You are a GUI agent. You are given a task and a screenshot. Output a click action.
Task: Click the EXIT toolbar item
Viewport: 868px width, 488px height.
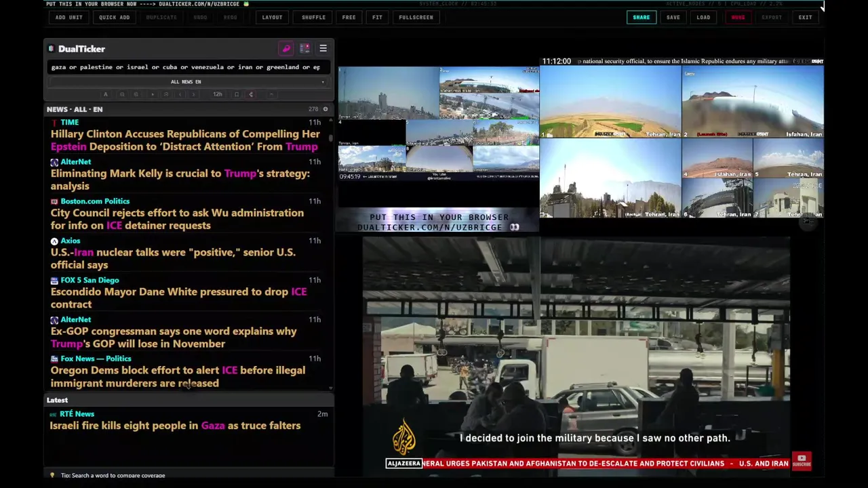(x=805, y=18)
